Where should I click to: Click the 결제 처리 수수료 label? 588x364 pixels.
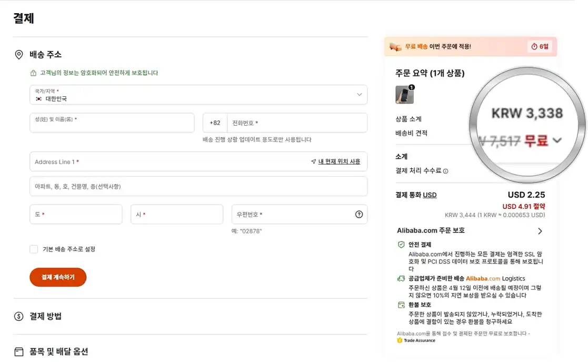[418, 171]
